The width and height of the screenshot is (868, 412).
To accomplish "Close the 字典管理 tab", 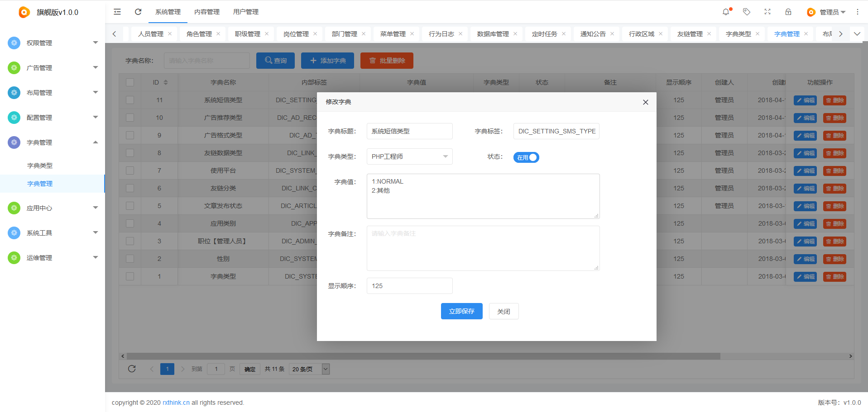I will [806, 34].
